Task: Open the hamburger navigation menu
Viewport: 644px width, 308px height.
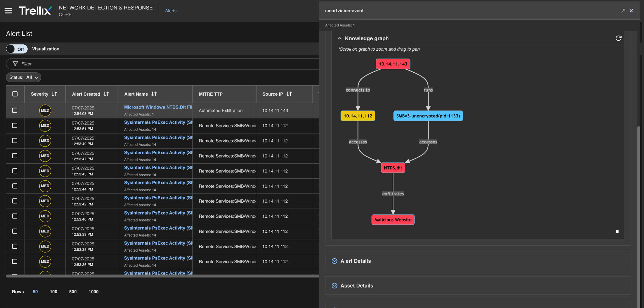Action: click(x=8, y=11)
